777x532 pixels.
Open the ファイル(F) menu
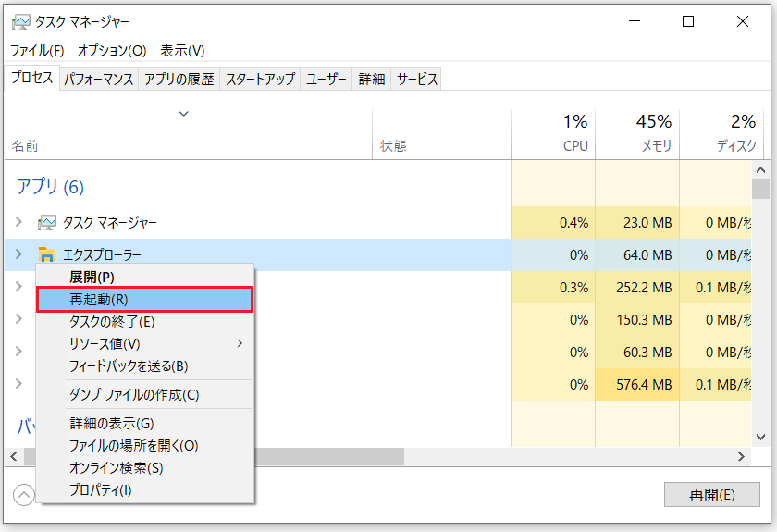pyautogui.click(x=37, y=51)
